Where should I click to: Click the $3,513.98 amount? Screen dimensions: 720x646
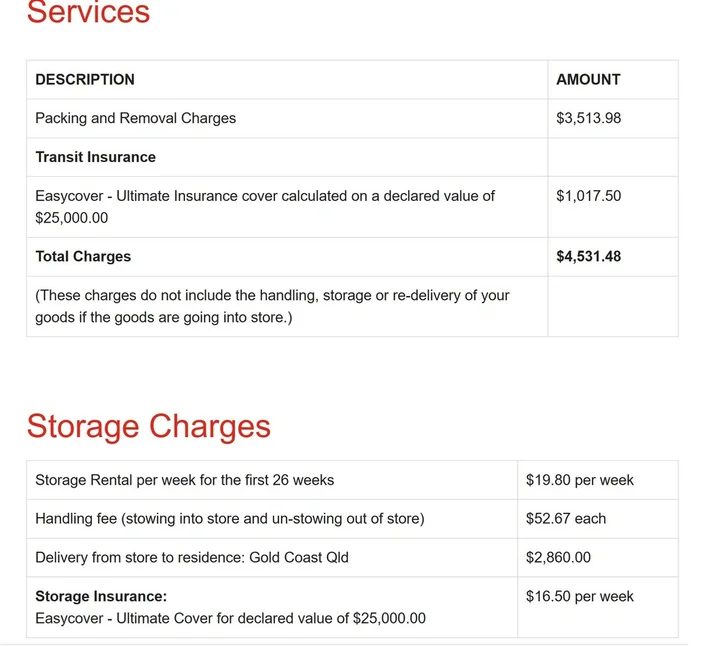[588, 118]
